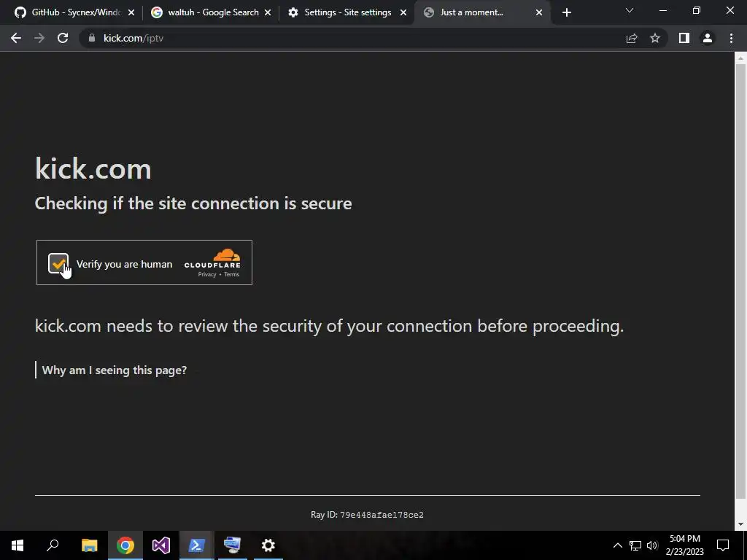Restore down the Chrome window
The height and width of the screenshot is (560, 747).
coord(696,10)
